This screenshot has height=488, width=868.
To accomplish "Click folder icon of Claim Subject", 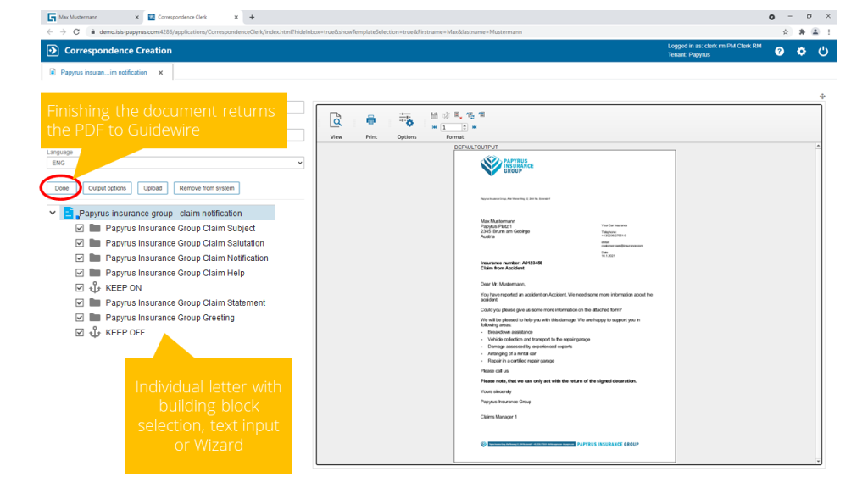I will pyautogui.click(x=95, y=228).
